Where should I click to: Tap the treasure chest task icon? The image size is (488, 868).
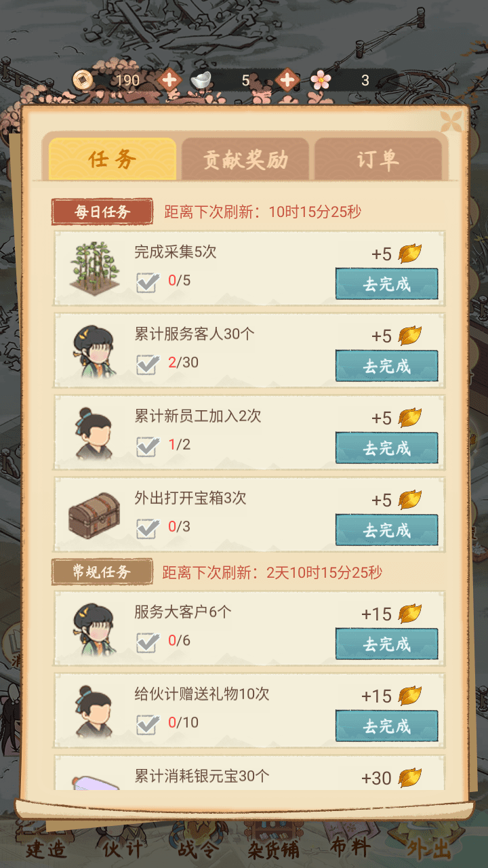(x=94, y=515)
